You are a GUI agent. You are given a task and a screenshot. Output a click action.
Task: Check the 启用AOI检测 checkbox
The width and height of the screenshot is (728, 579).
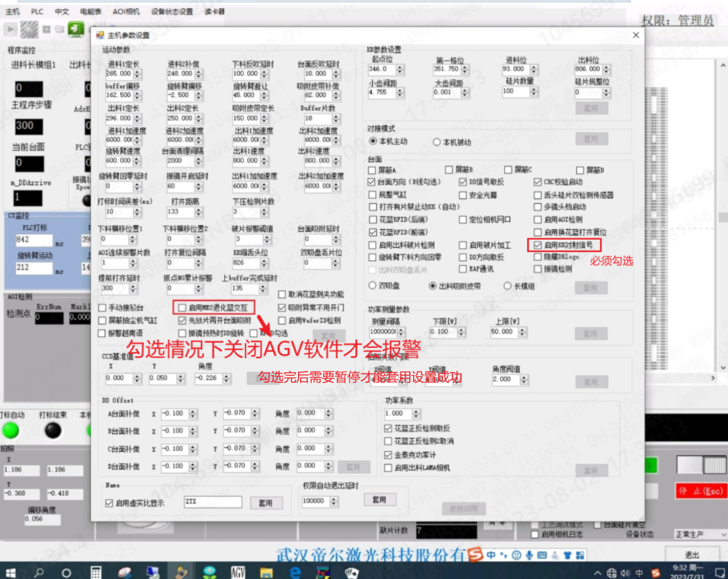pos(537,219)
